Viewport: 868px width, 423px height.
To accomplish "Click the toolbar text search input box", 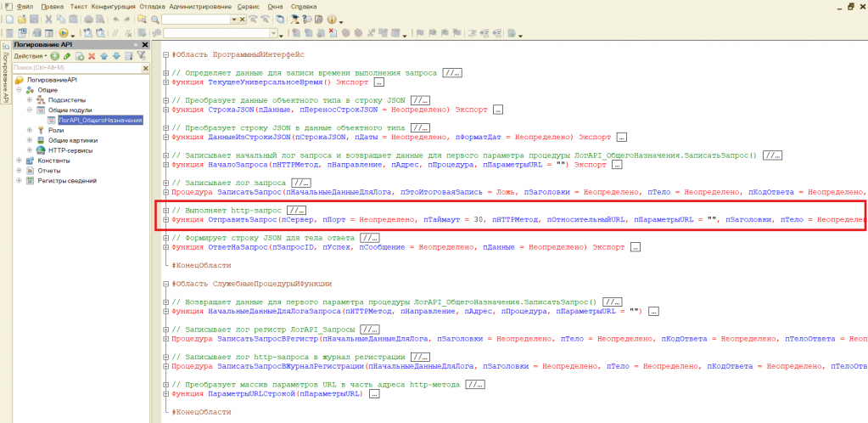I will pos(196,20).
